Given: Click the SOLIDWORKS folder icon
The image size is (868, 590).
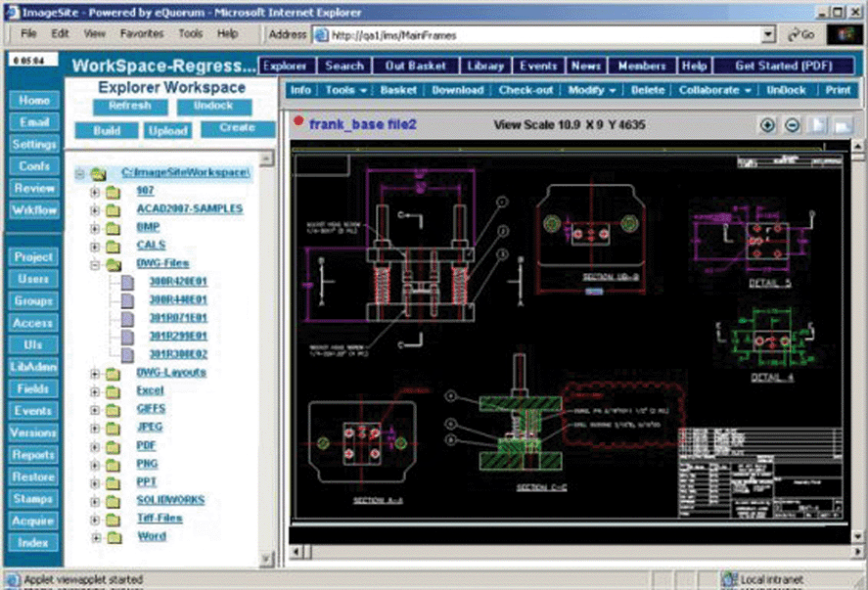Looking at the screenshot, I should coord(113,500).
